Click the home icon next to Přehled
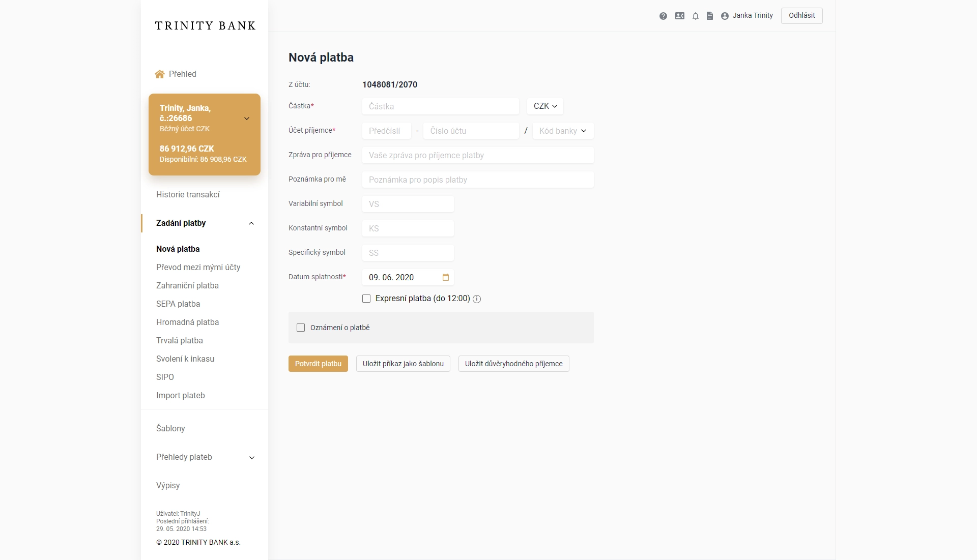Screen dimensions: 977x560 point(160,74)
